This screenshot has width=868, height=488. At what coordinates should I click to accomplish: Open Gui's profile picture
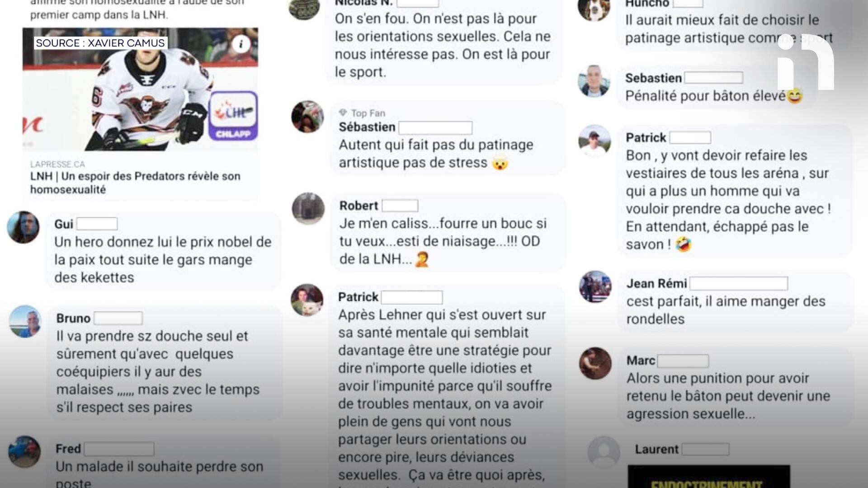23,227
